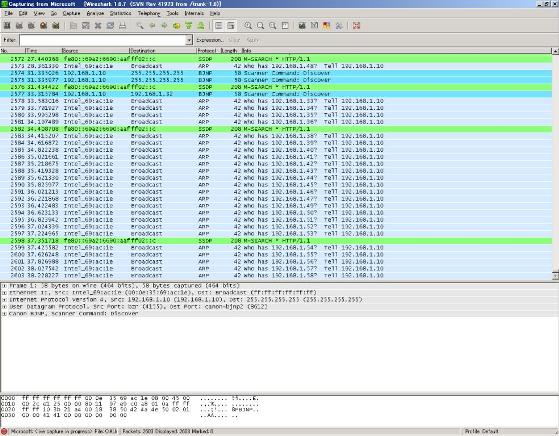The height and width of the screenshot is (436, 559).
Task: Click the Save capture file icon
Action: [86, 26]
